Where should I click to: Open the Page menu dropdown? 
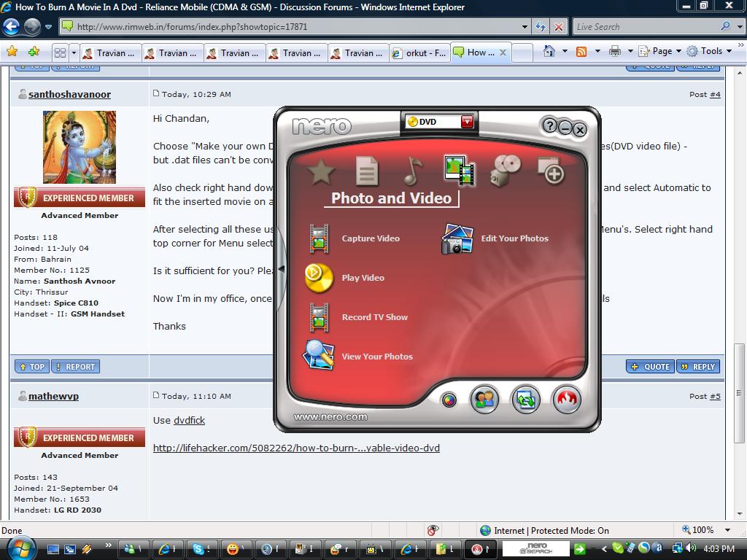point(660,51)
